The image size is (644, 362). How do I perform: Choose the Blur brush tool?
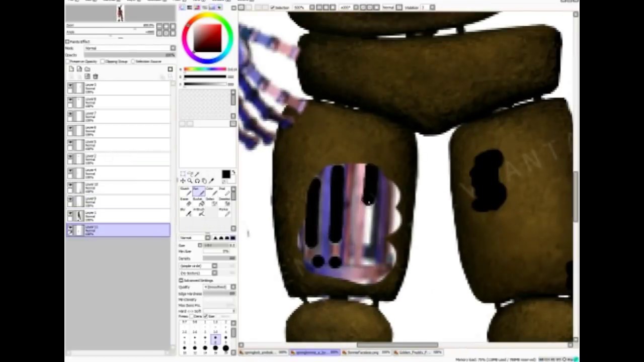pos(186,212)
